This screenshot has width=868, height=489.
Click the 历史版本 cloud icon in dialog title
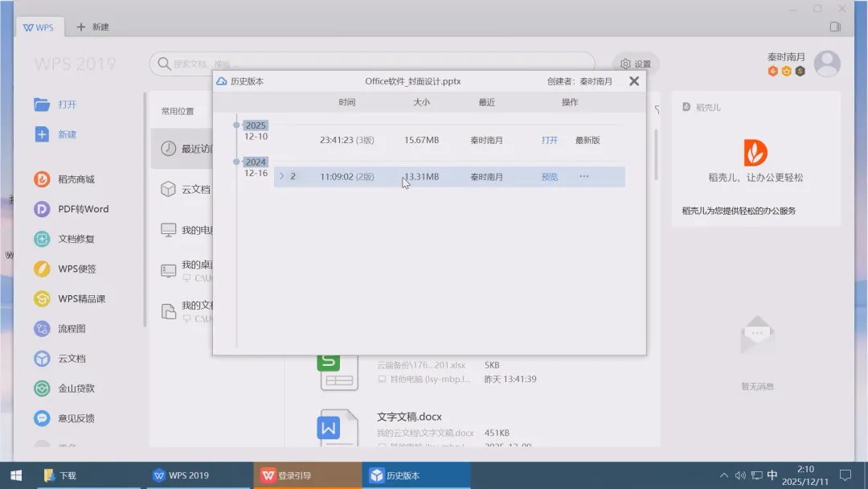pyautogui.click(x=222, y=81)
